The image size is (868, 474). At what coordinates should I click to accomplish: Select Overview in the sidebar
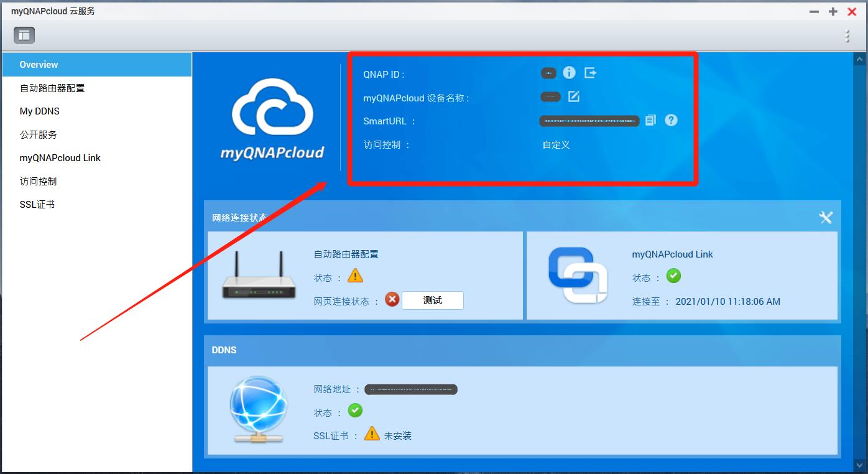[x=39, y=64]
